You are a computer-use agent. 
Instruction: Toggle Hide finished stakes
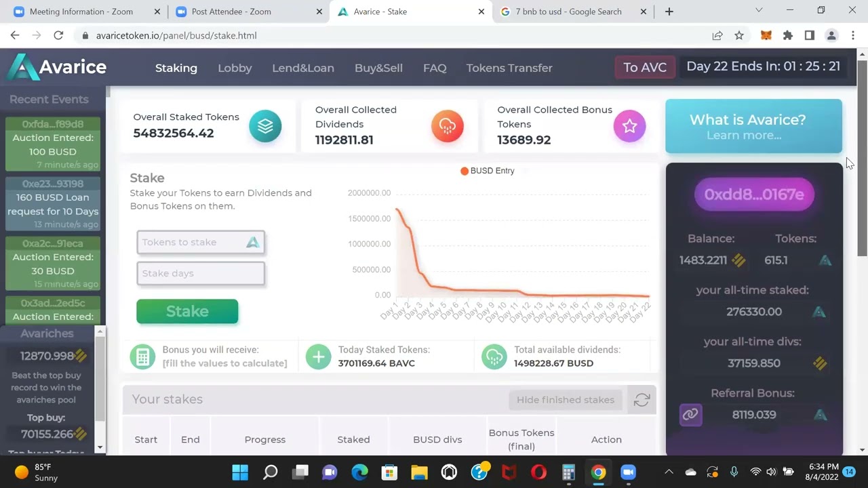(x=566, y=400)
